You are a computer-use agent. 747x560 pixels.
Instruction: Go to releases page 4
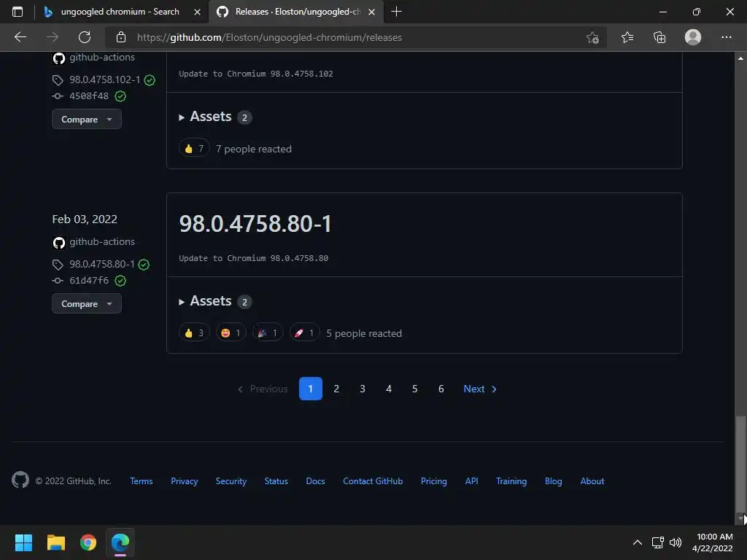click(x=389, y=389)
